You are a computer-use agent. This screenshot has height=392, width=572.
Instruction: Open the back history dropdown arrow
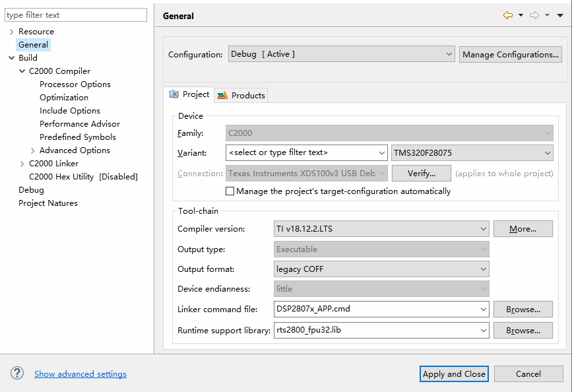click(x=521, y=15)
